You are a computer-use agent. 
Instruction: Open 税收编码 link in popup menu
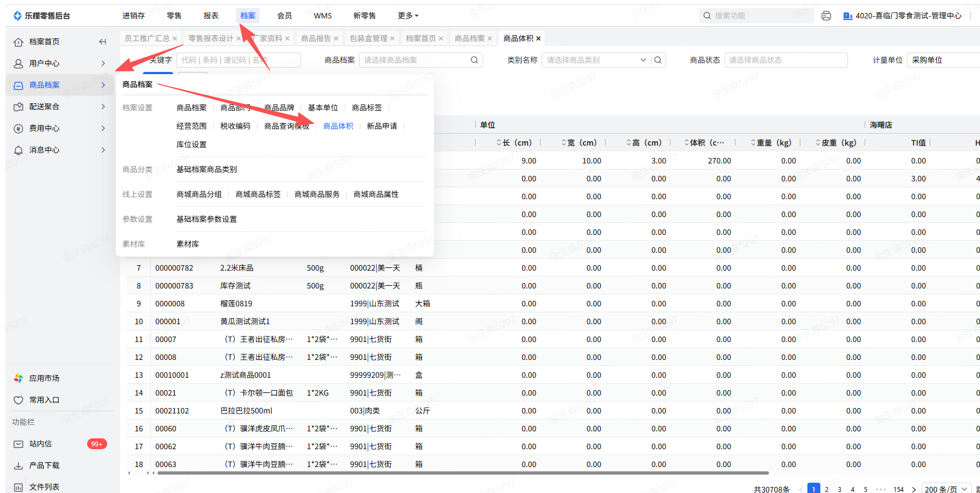235,126
